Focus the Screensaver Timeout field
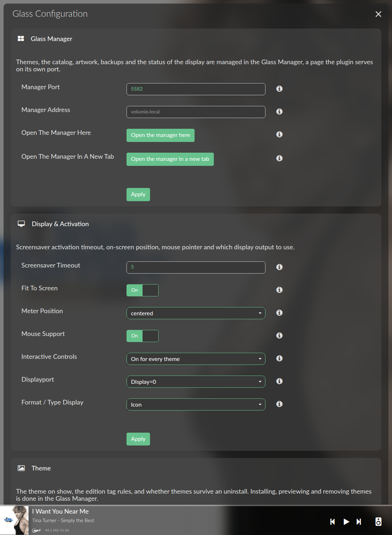Image resolution: width=392 pixels, height=535 pixels. pyautogui.click(x=196, y=267)
